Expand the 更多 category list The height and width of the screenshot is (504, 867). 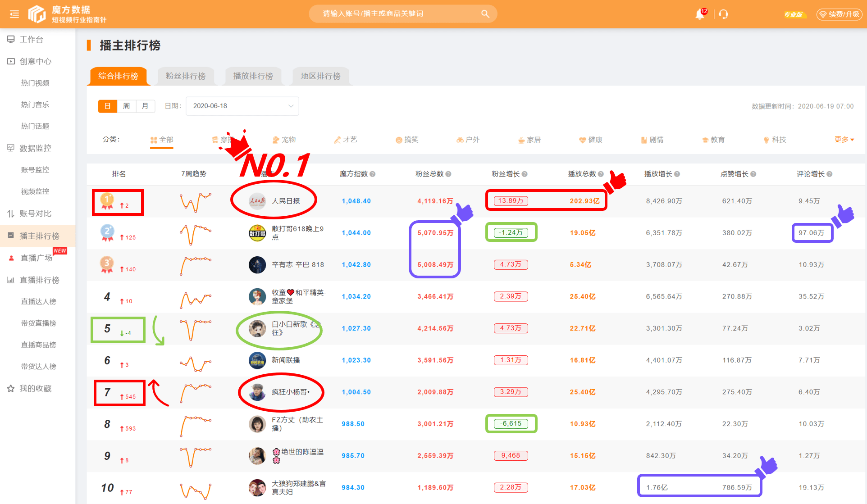[x=842, y=140]
